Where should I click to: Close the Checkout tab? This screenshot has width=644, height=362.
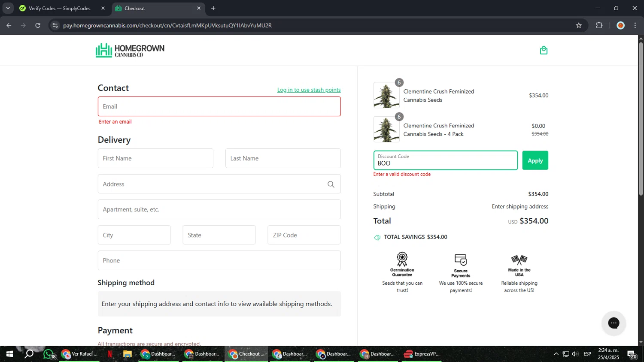pos(199,8)
